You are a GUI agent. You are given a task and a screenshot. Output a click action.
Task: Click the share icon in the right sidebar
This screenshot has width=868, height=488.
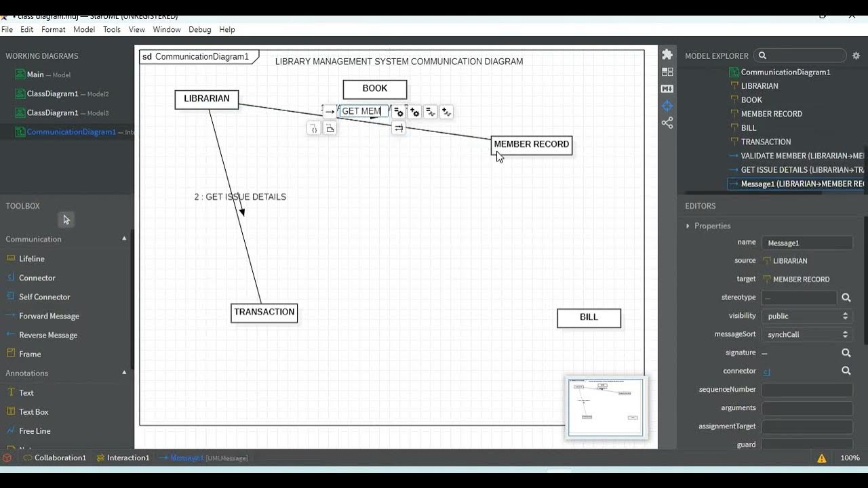(x=667, y=123)
